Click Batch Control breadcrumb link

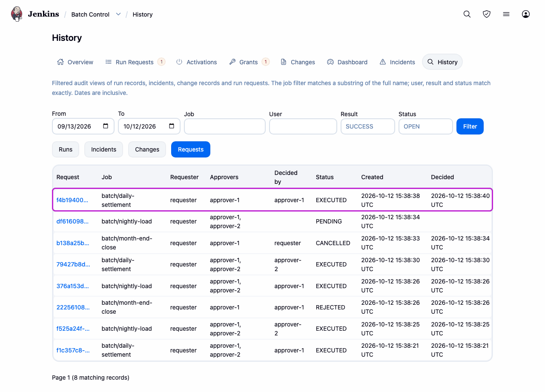pyautogui.click(x=90, y=14)
